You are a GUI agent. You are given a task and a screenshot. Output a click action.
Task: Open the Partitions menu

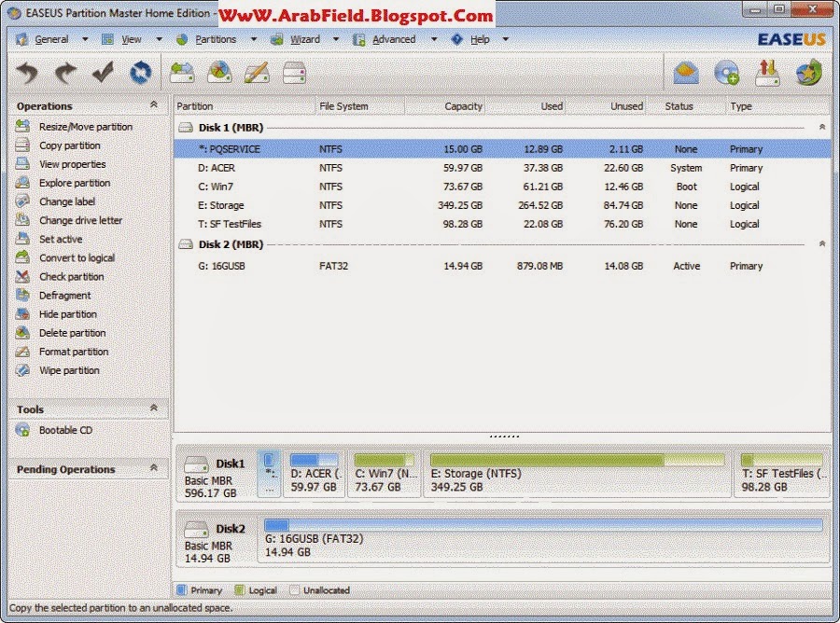click(216, 39)
